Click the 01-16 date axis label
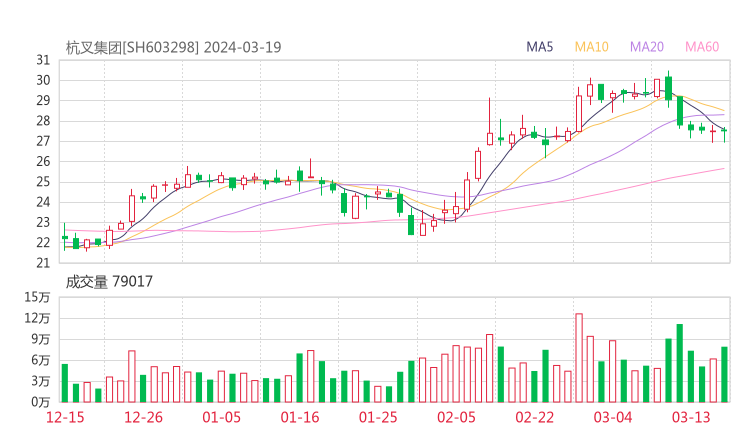740x440 pixels. click(x=300, y=417)
